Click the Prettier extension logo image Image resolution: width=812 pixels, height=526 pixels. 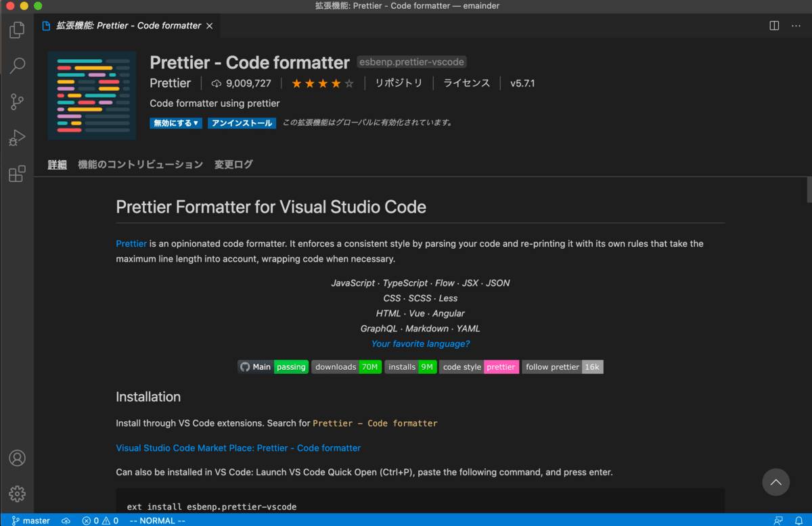92,95
